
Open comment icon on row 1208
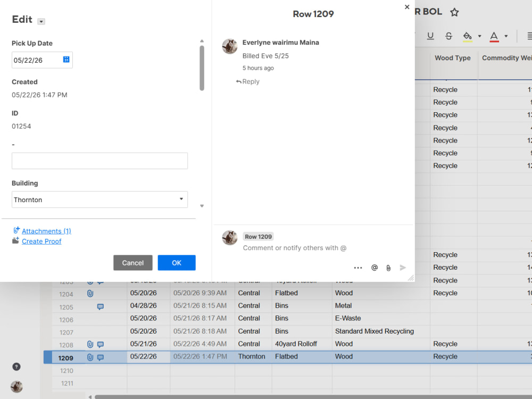point(101,344)
